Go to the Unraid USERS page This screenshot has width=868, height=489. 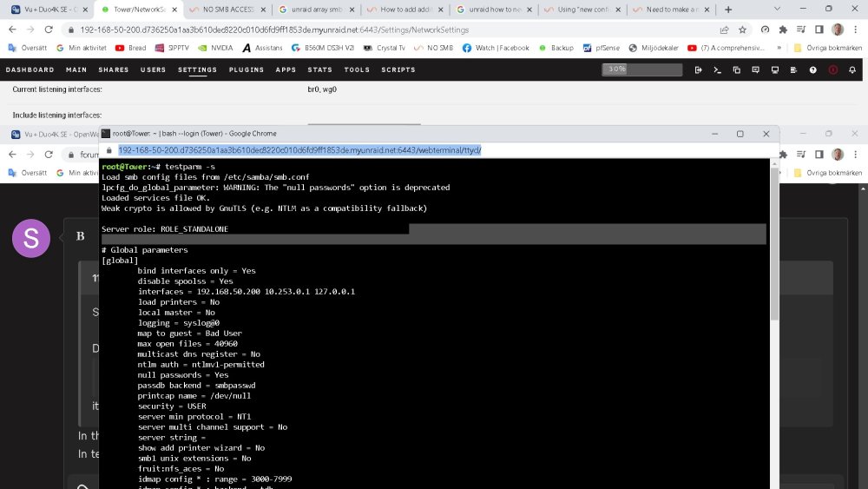[154, 69]
